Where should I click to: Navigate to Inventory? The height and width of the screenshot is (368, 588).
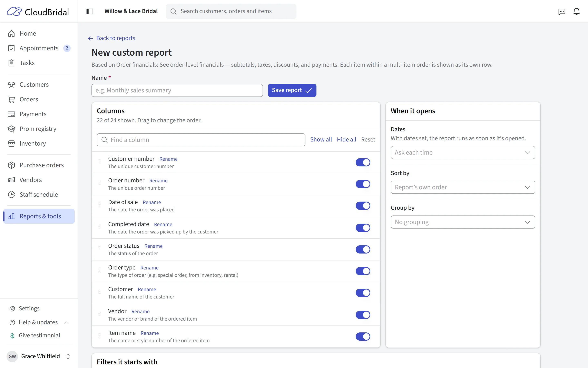click(39, 143)
